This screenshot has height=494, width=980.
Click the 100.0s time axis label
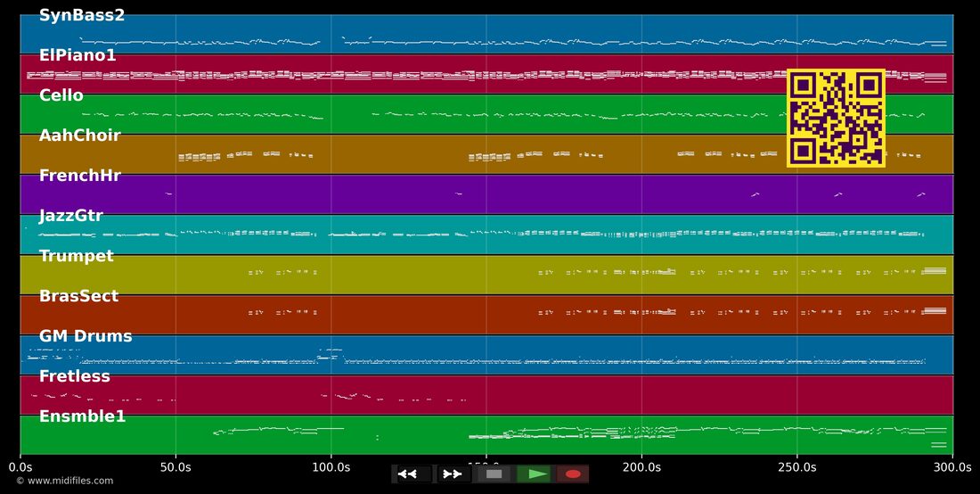(x=331, y=467)
